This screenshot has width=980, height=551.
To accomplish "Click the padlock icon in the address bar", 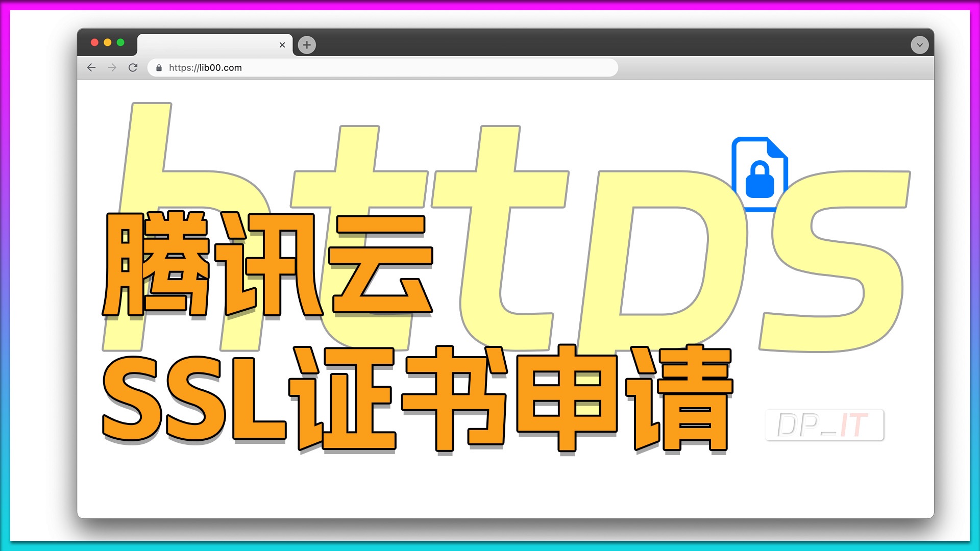I will tap(159, 67).
